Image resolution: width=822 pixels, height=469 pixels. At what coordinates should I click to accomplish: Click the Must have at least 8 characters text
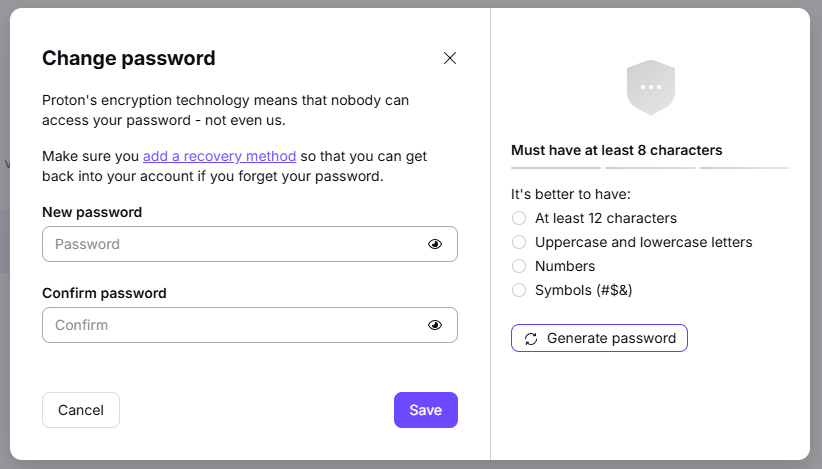tap(616, 150)
